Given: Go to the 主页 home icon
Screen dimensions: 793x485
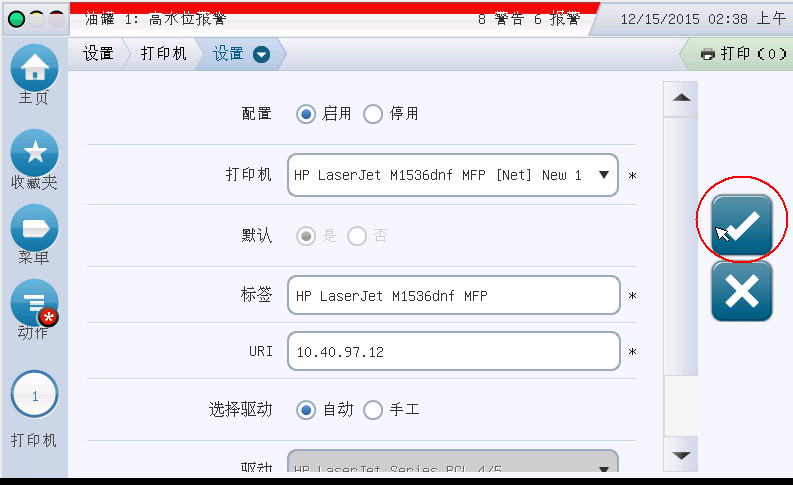Looking at the screenshot, I should coord(35,69).
